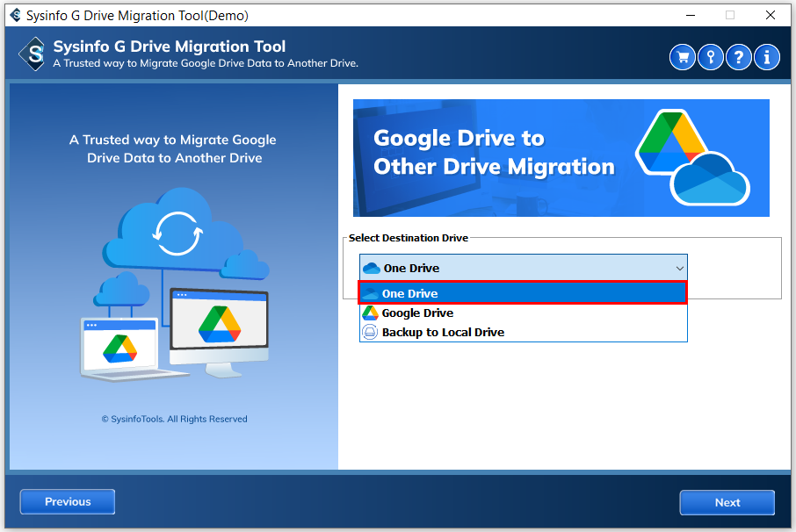
Task: Click the Google Drive to Other Drive banner
Action: pyautogui.click(x=561, y=158)
